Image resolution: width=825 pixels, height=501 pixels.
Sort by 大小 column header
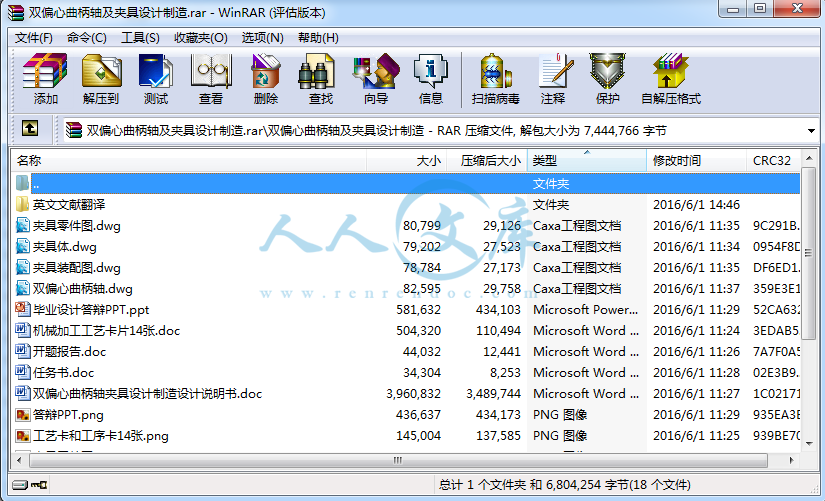407,161
